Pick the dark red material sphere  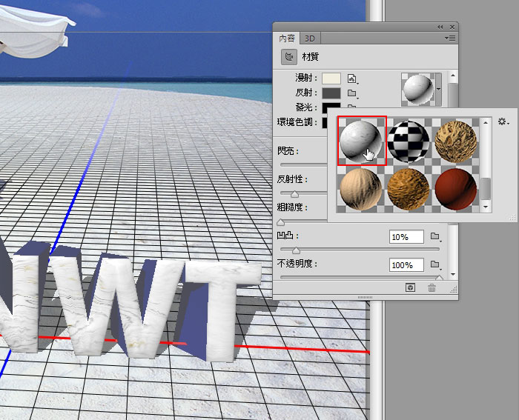(x=455, y=189)
